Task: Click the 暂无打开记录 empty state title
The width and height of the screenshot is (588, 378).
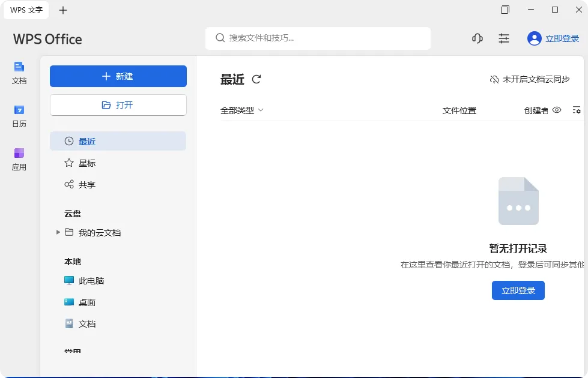Action: 518,248
